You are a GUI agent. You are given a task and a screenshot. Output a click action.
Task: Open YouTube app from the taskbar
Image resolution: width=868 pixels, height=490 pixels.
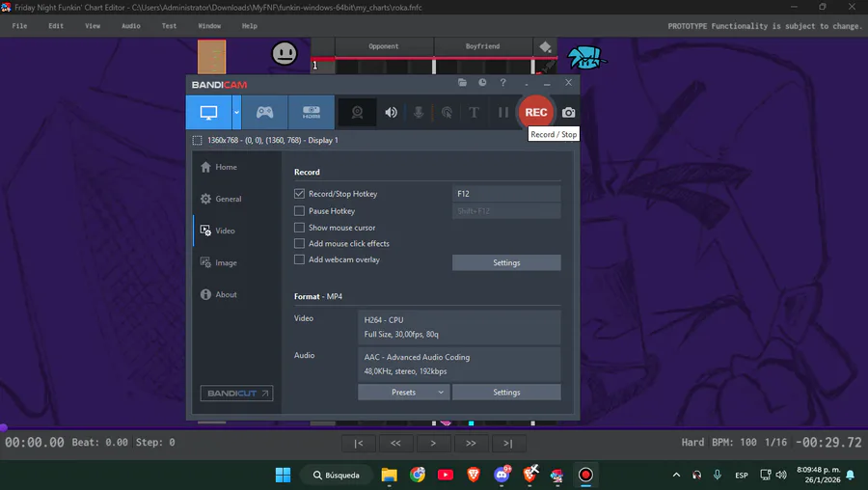pos(445,476)
